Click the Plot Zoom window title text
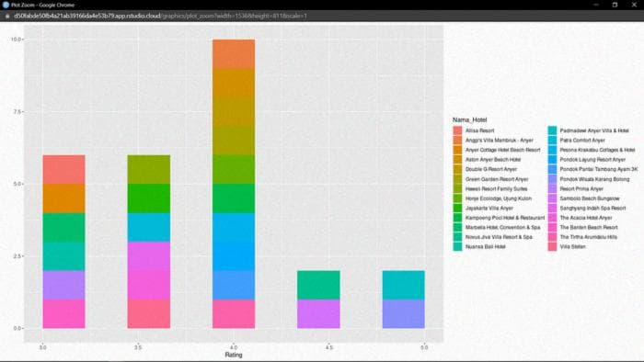 pyautogui.click(x=42, y=5)
